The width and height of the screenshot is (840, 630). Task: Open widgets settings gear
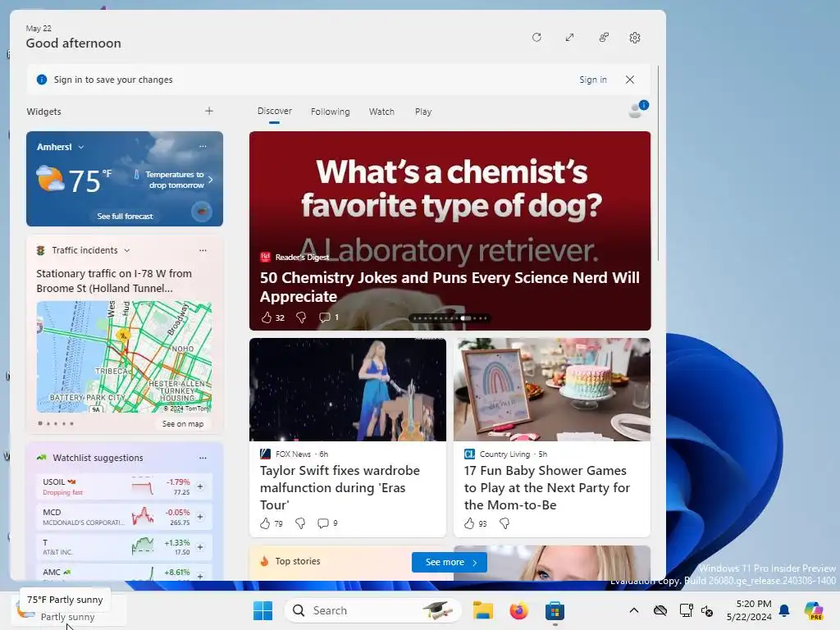tap(635, 38)
